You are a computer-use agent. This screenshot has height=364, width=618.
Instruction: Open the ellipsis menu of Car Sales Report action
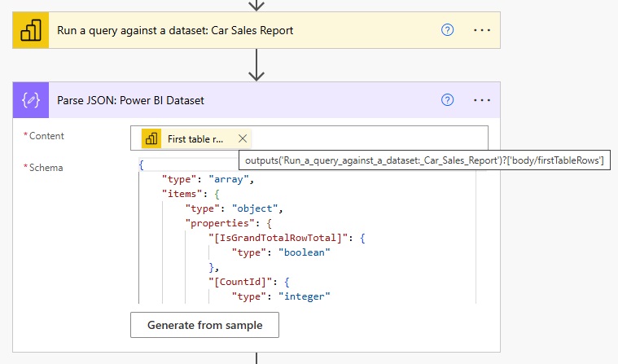(x=482, y=30)
